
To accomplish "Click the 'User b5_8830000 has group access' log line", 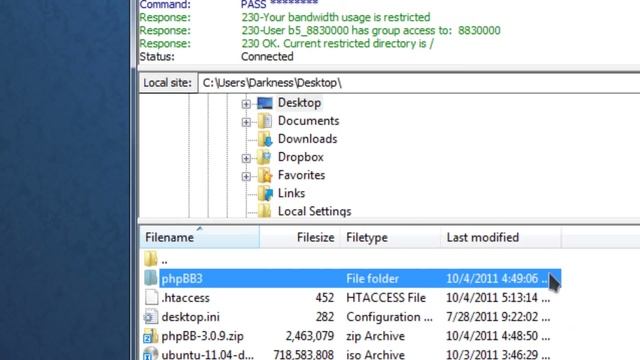I will pyautogui.click(x=371, y=31).
